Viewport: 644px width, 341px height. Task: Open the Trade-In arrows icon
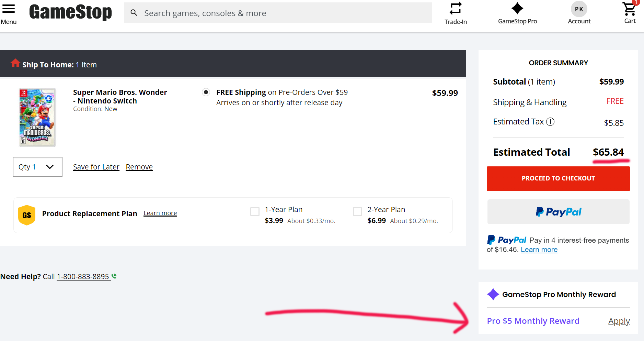456,9
